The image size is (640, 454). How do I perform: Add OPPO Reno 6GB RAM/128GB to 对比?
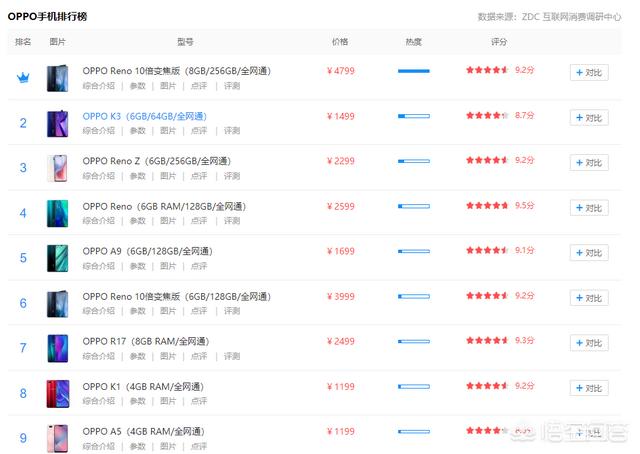tap(589, 208)
